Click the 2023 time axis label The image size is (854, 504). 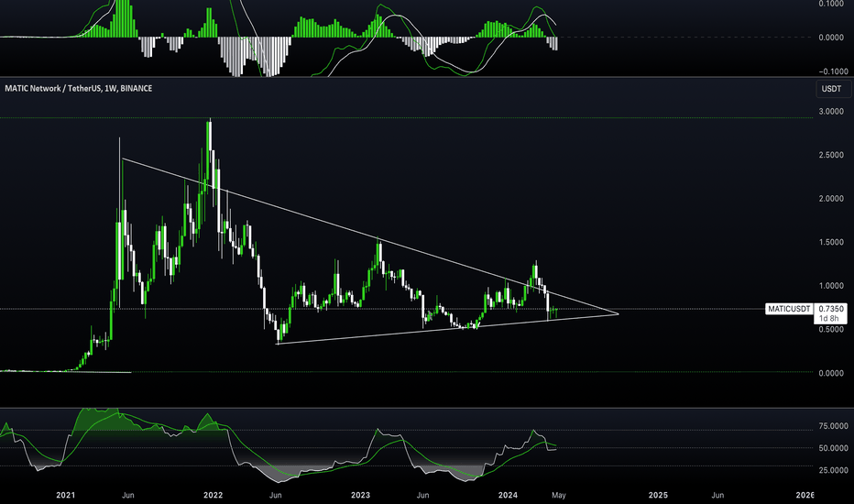click(x=360, y=495)
